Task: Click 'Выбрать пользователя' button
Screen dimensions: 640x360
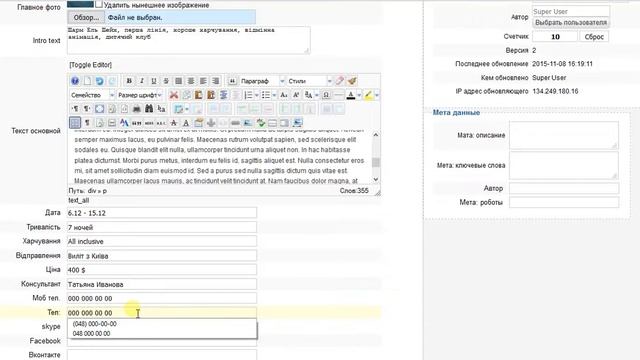Action: click(571, 22)
